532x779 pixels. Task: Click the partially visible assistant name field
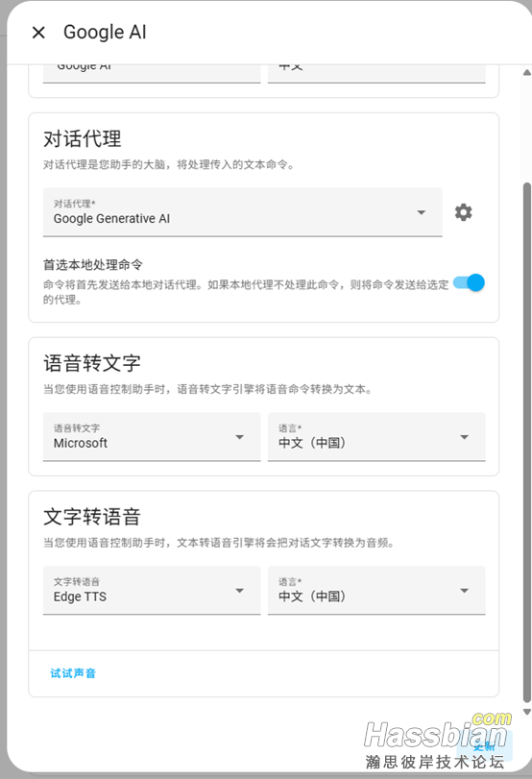coord(152,74)
